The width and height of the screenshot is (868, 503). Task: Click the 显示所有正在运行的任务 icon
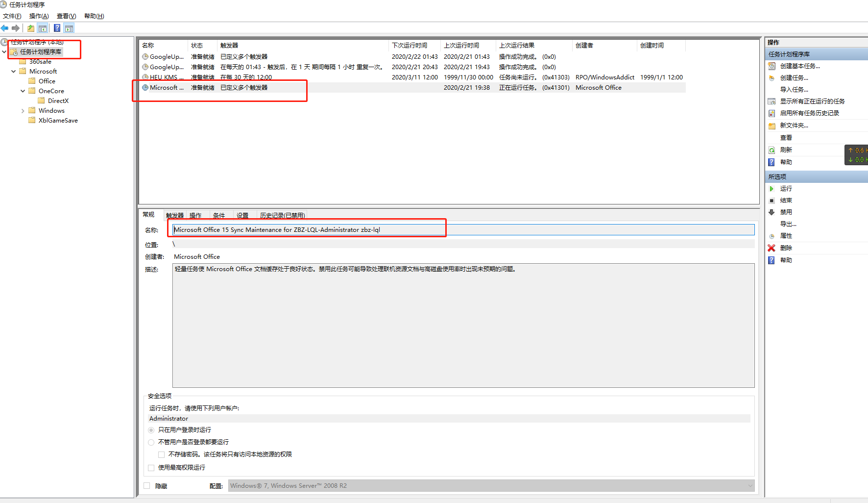pyautogui.click(x=772, y=101)
